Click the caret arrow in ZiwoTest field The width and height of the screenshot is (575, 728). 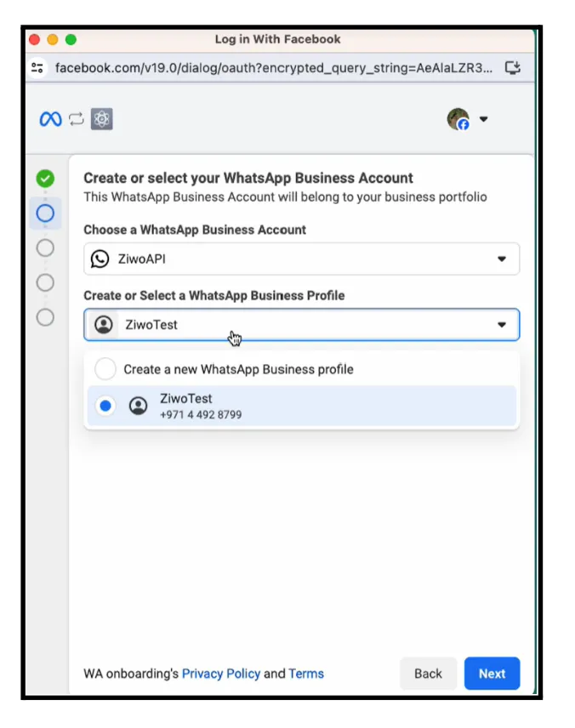[x=502, y=325]
